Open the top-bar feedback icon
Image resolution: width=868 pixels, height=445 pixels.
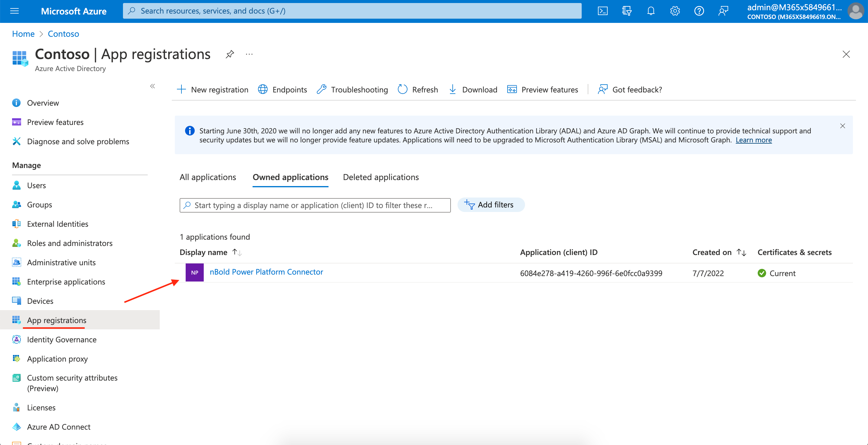[723, 11]
